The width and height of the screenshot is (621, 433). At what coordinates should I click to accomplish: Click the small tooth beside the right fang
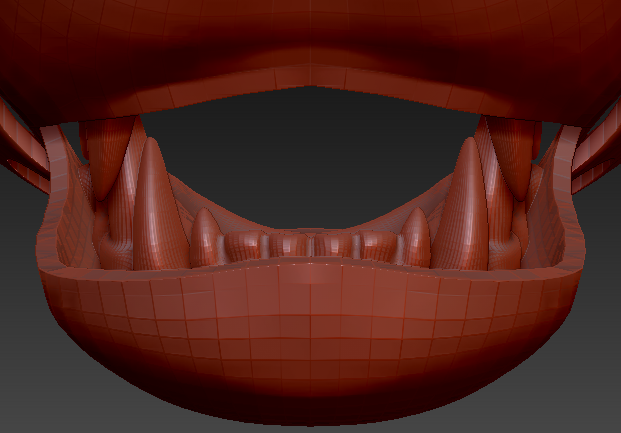(x=416, y=240)
